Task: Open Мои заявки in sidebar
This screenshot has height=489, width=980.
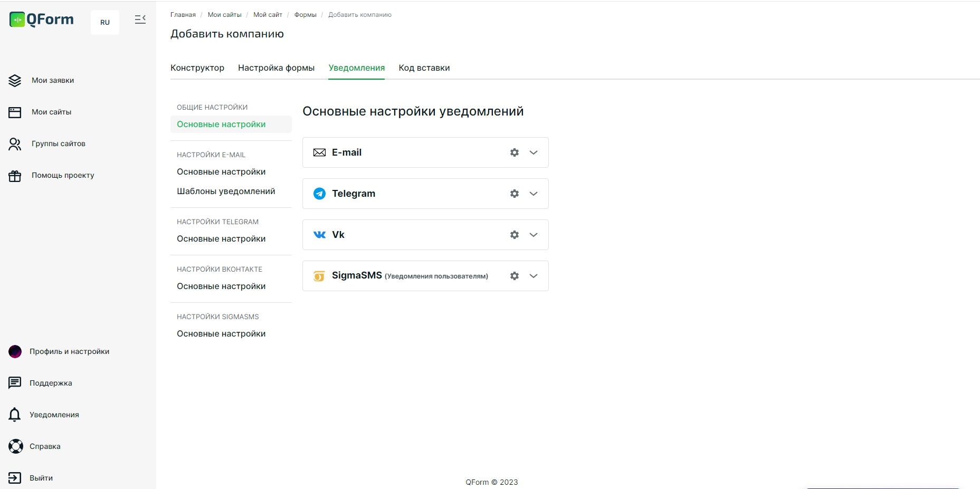Action: (53, 80)
